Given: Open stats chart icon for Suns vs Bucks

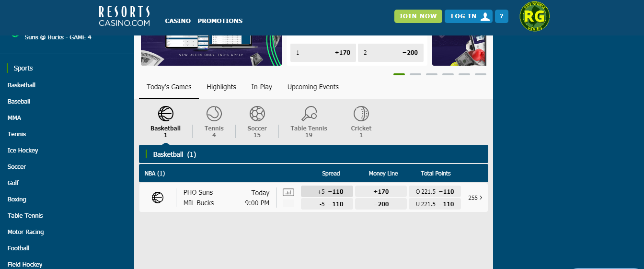Looking at the screenshot, I should point(288,192).
